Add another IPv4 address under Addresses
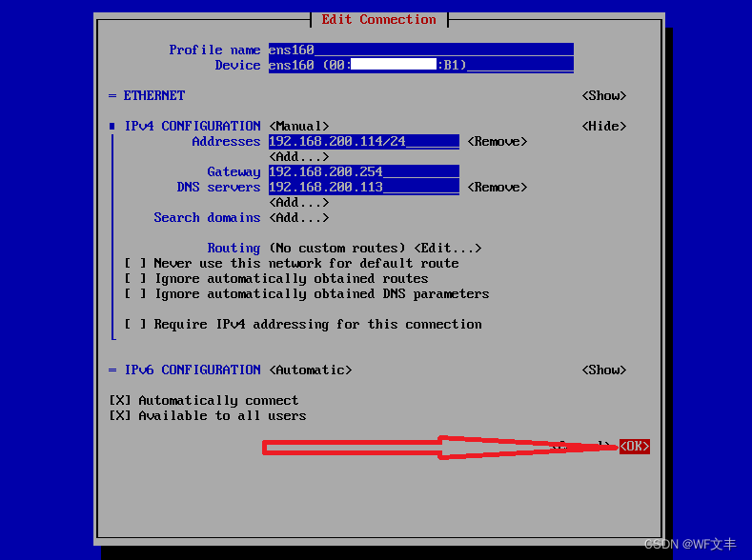 point(298,156)
